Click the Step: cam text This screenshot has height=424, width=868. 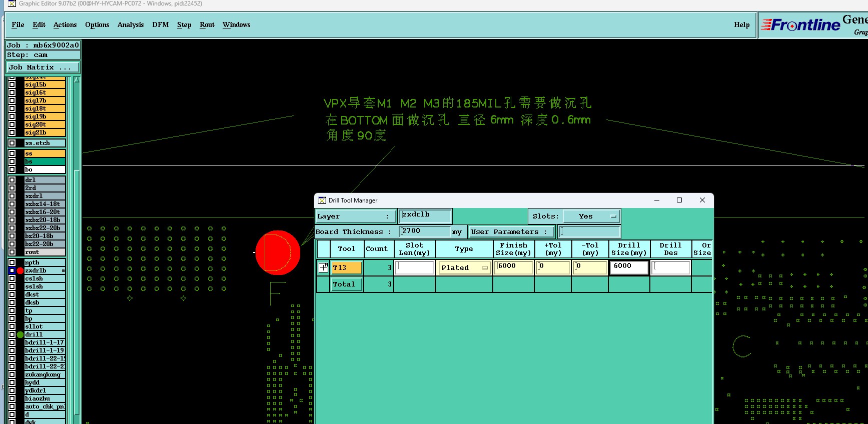click(x=27, y=55)
